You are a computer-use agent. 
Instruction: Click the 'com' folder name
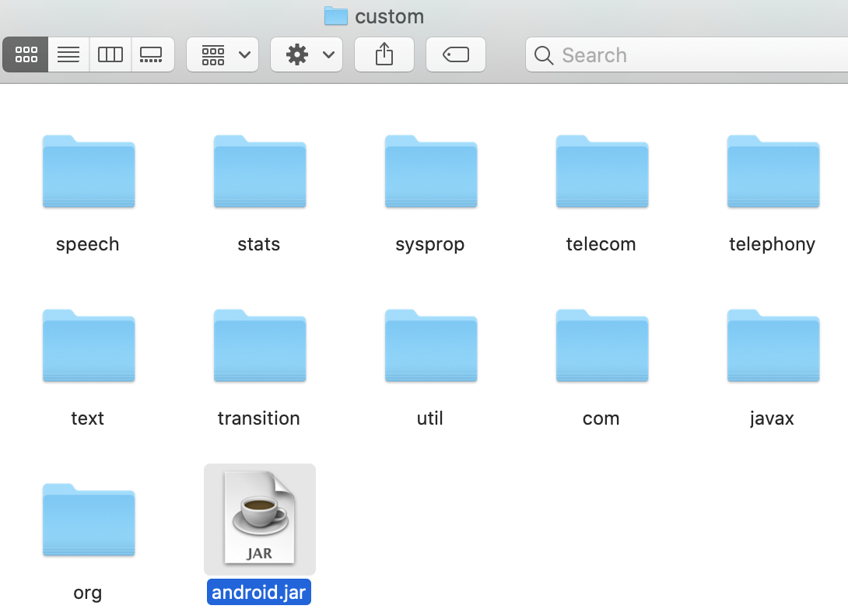(x=601, y=418)
